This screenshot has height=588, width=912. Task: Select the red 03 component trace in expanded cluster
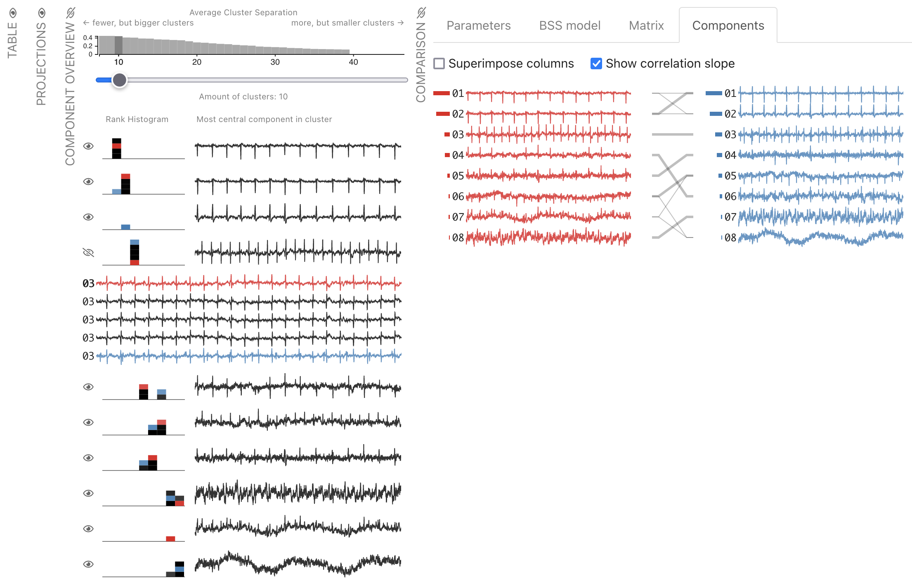pyautogui.click(x=248, y=283)
